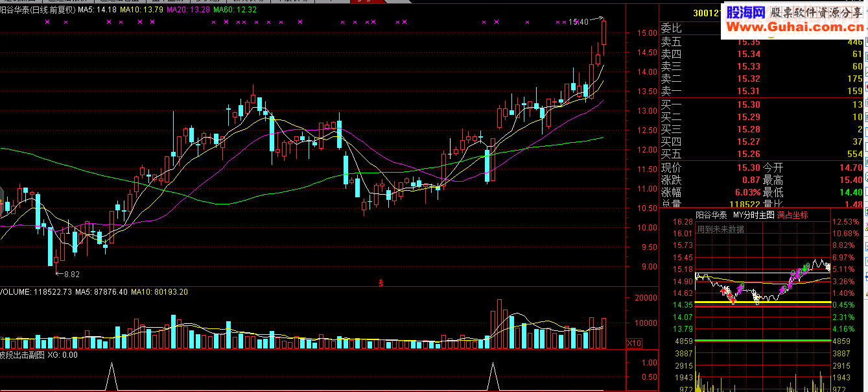Click the 用到未来数据 notice text
Screen dimensions: 868x392
[x=720, y=229]
